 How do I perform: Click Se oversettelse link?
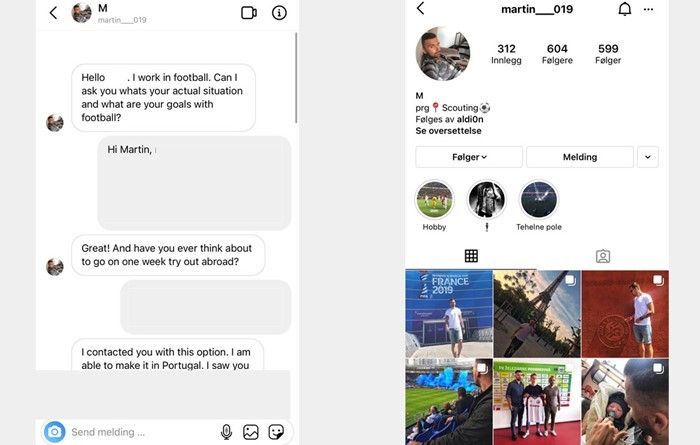[448, 131]
